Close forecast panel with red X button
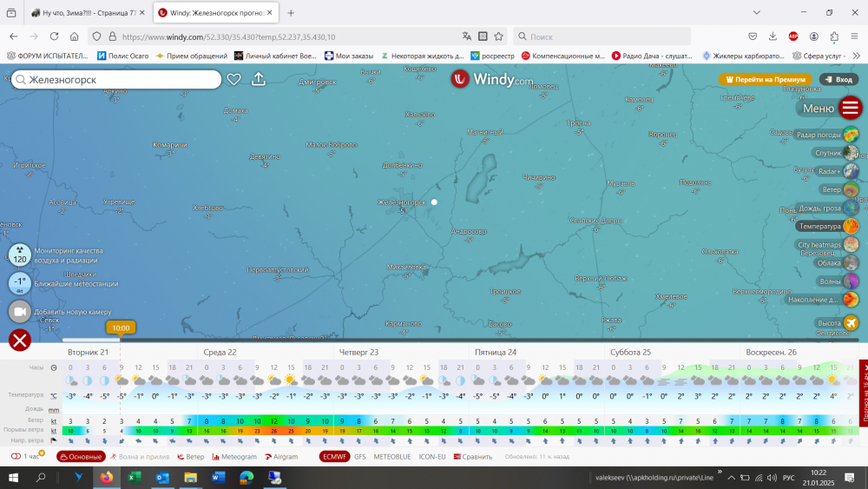Screen dimensions: 868x489 [20, 340]
